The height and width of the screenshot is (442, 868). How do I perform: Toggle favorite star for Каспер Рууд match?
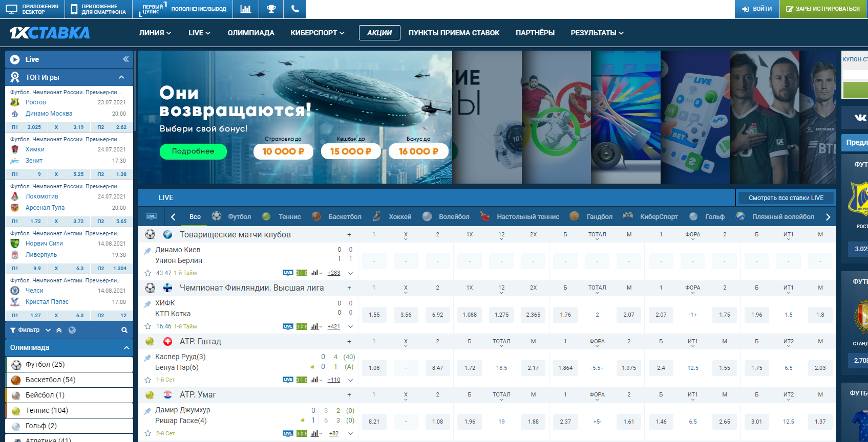tap(148, 380)
